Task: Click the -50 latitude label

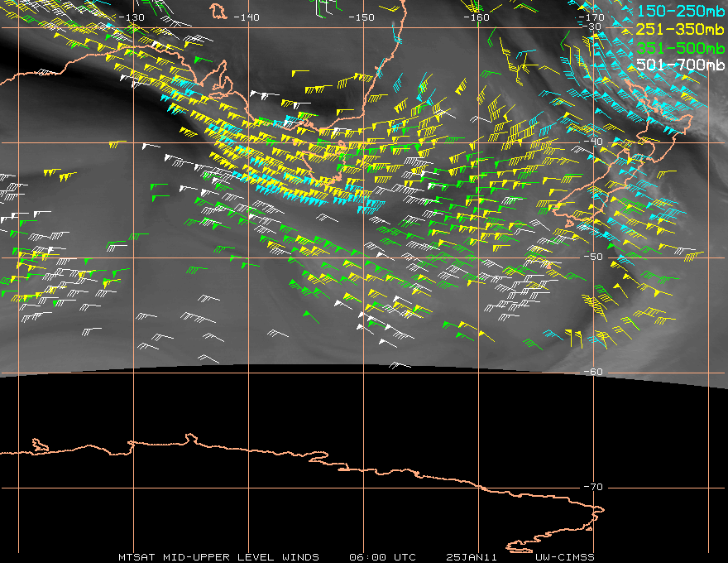Action: (x=592, y=257)
